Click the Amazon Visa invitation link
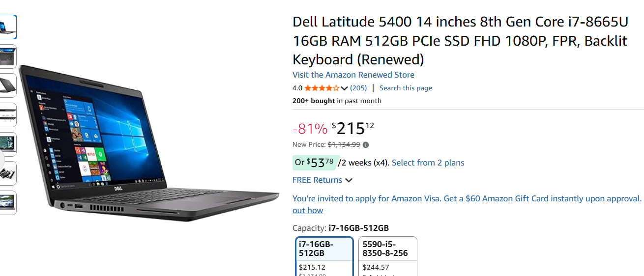This screenshot has height=276, width=644. (x=467, y=198)
